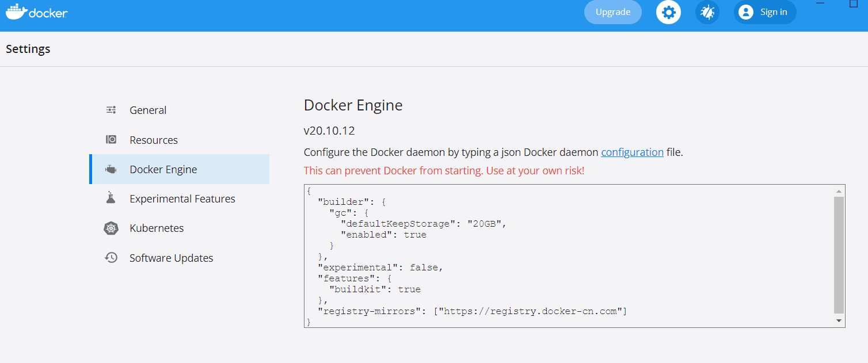The image size is (868, 363).
Task: Open troubleshoot via the bug icon
Action: point(707,12)
